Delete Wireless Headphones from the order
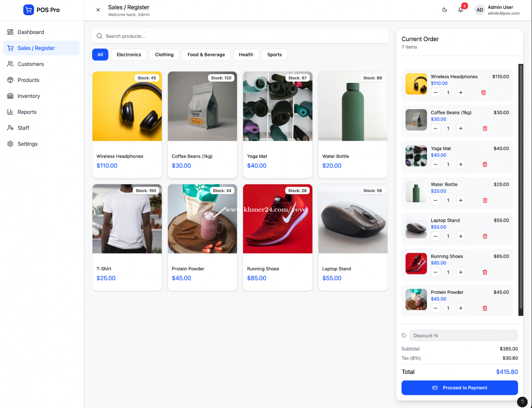 click(483, 93)
